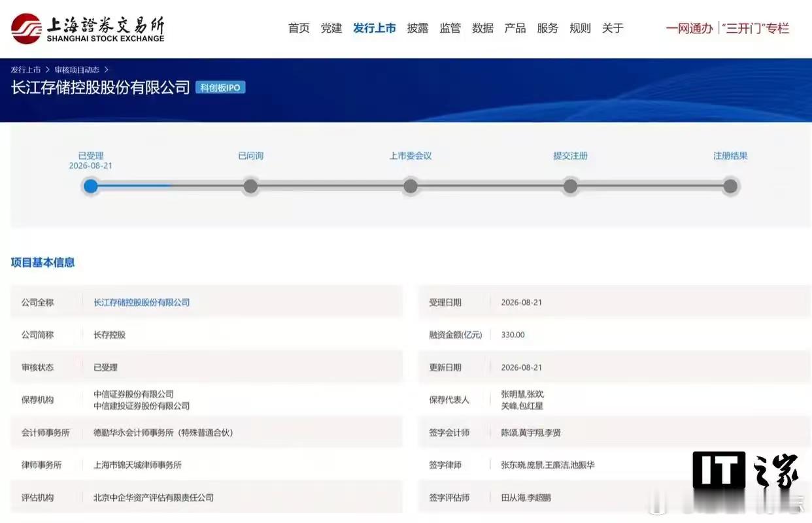
Task: Click the 审核状态 label
Action: 38,367
